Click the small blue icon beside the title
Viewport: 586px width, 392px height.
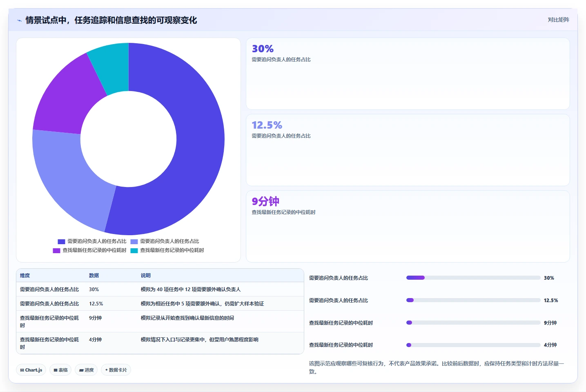pyautogui.click(x=19, y=20)
